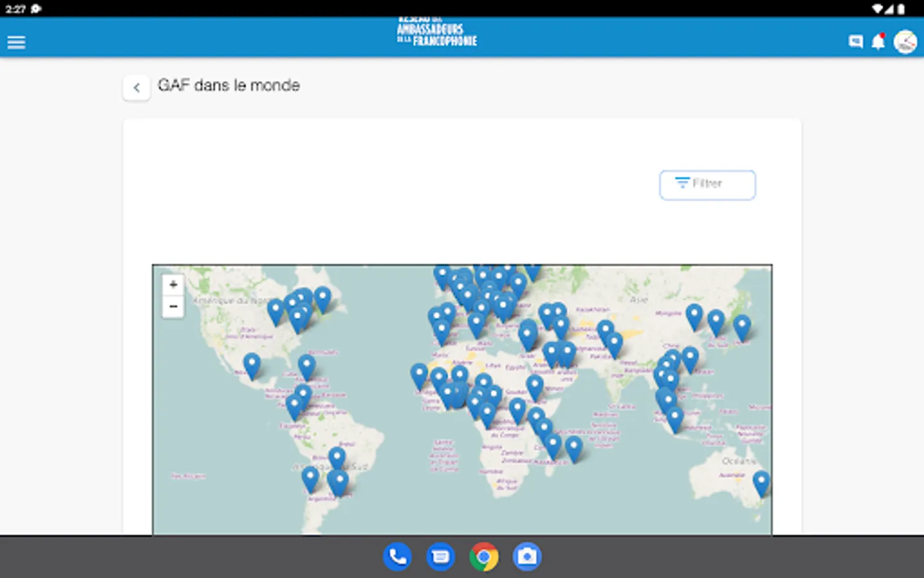This screenshot has width=924, height=578.
Task: Select the westernmost map pin in Africa
Action: (419, 376)
